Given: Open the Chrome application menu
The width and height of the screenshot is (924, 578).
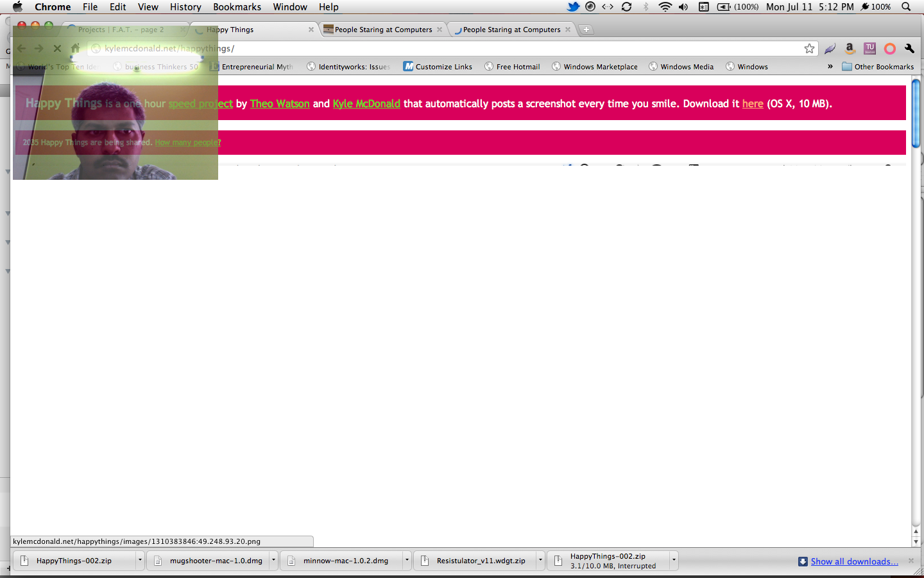Looking at the screenshot, I should [x=53, y=6].
